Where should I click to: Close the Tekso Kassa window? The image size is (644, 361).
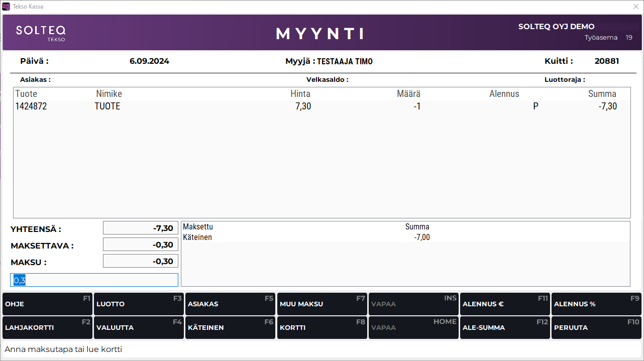[x=635, y=7]
